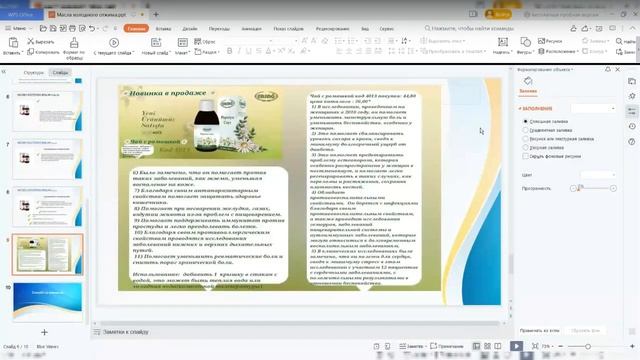640x360 pixels.
Task: Switch to slide sorter view icon
Action: [487, 346]
